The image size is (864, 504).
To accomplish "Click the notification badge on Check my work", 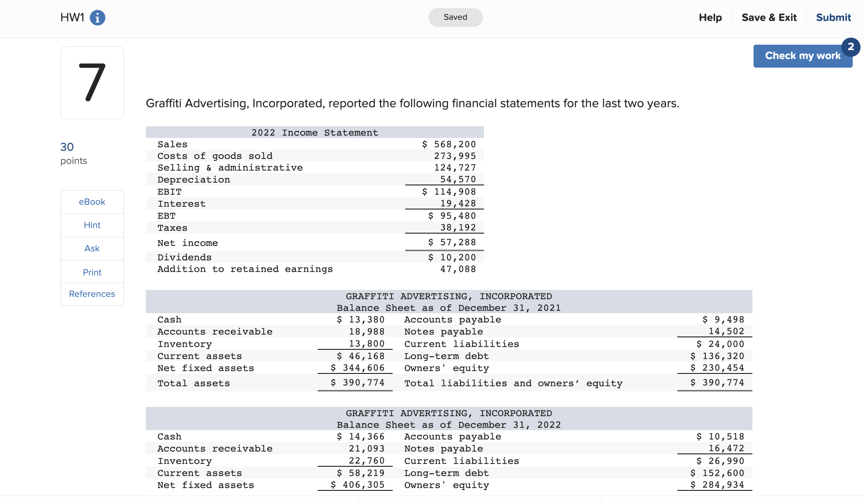I will point(851,47).
